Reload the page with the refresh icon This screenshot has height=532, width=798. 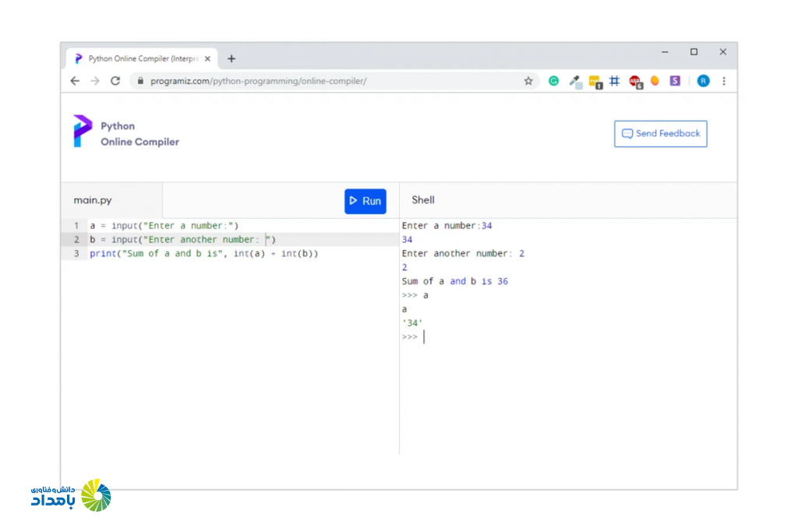(x=115, y=81)
